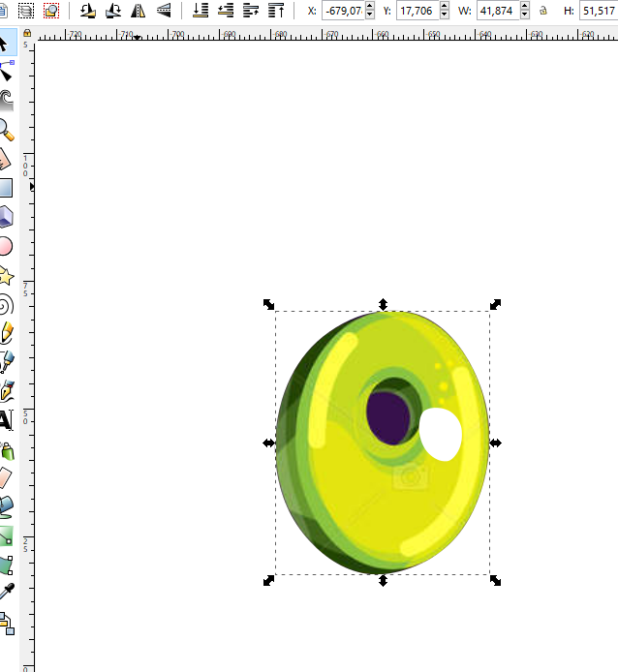Rotate selection 90 degrees counter-clockwise
Viewport: 618px width, 672px height.
click(x=88, y=11)
